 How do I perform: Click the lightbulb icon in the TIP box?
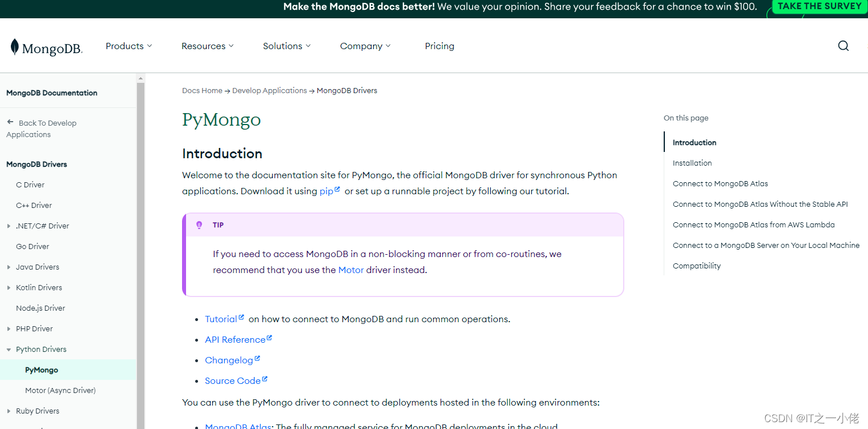tap(199, 225)
